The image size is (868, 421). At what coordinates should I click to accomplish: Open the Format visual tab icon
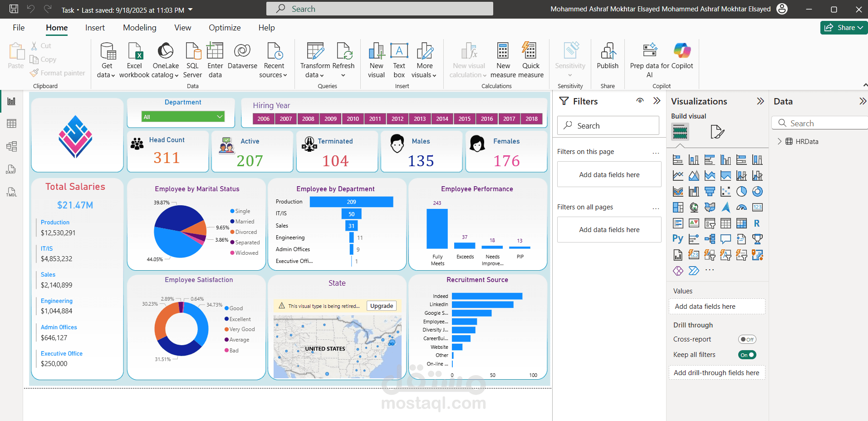pyautogui.click(x=717, y=132)
